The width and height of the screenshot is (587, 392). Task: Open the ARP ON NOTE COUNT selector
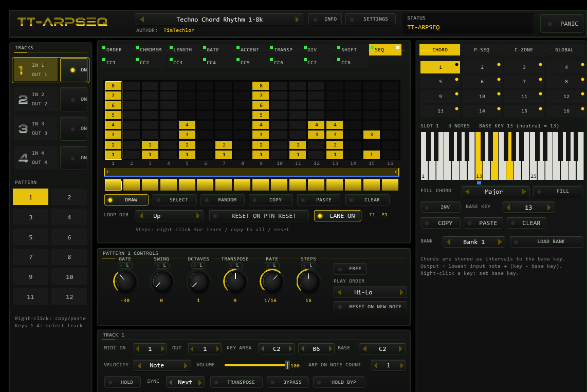point(389,365)
